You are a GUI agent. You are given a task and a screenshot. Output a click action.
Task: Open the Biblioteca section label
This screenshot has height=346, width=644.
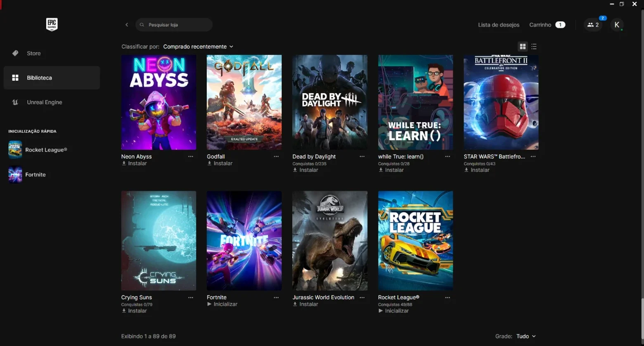[39, 78]
